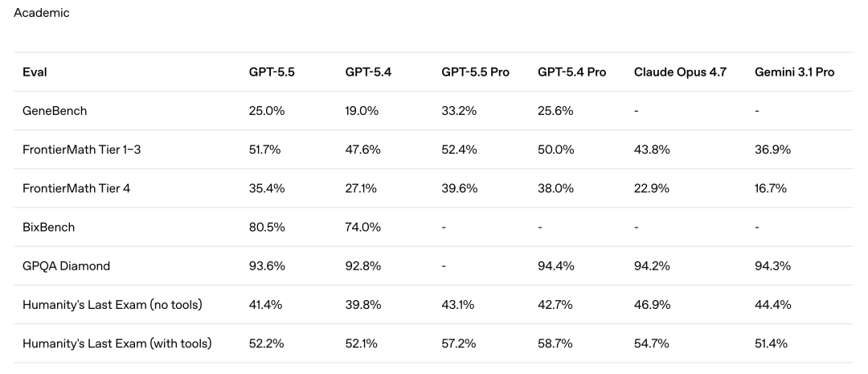Click the 80.5% BixBench score cell
Image resolution: width=868 pixels, height=374 pixels.
click(267, 227)
